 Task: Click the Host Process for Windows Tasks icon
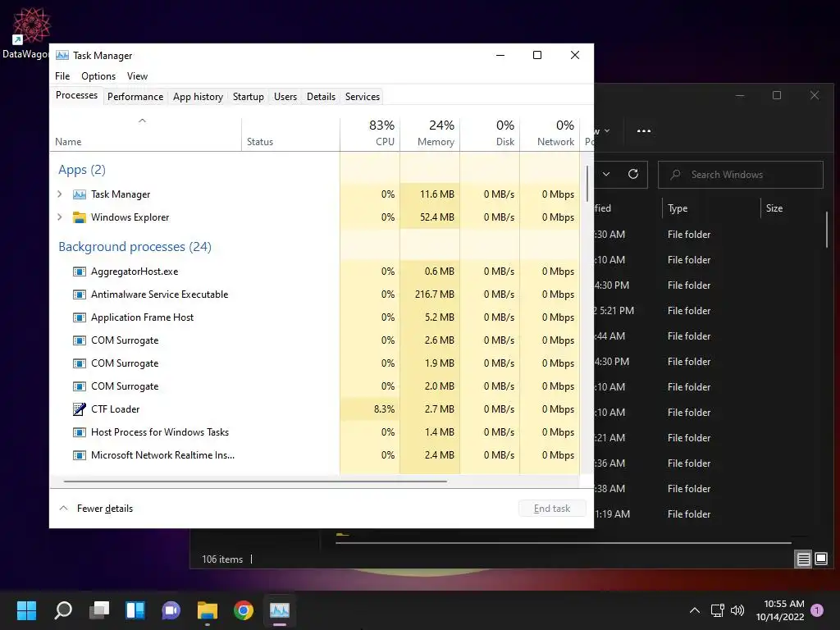pos(80,432)
